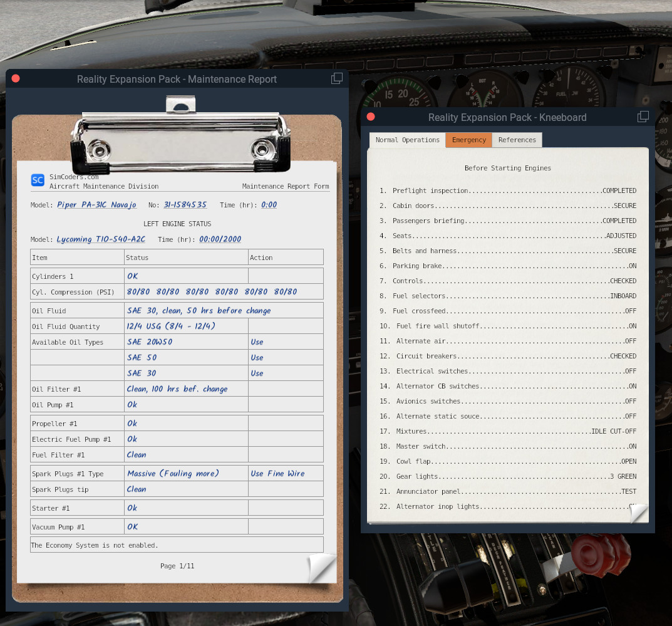
Task: Click Use action for SAE 30
Action: (257, 373)
